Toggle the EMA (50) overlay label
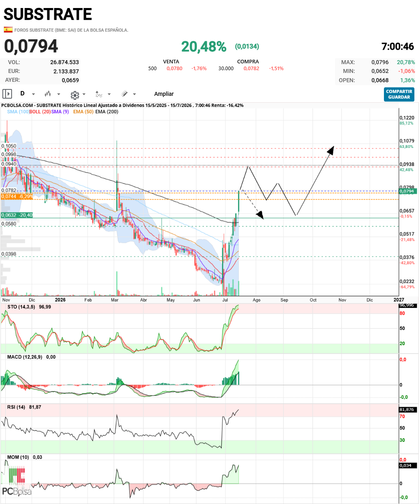Image resolution: width=420 pixels, height=504 pixels. [x=83, y=111]
